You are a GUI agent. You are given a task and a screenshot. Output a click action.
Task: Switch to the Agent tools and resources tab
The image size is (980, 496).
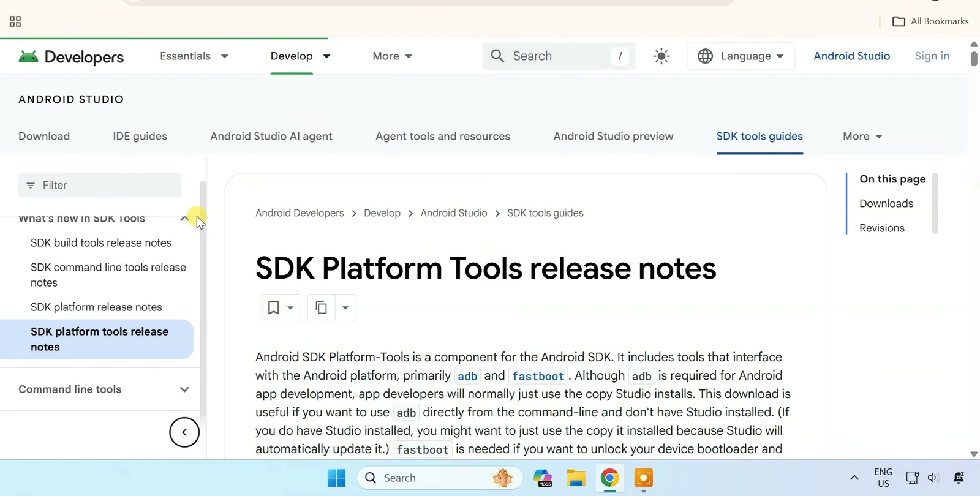click(x=443, y=137)
